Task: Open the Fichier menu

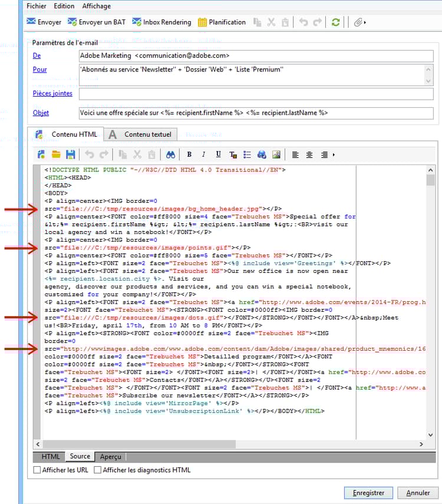Action: pos(36,6)
